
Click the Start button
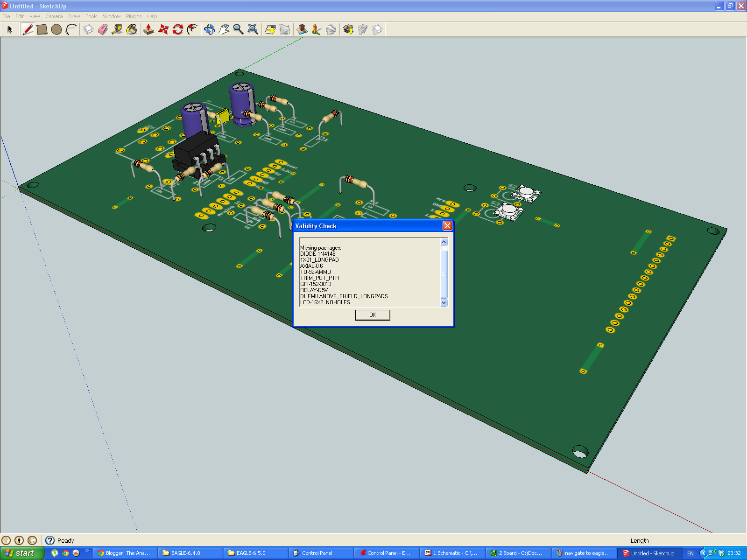point(21,553)
